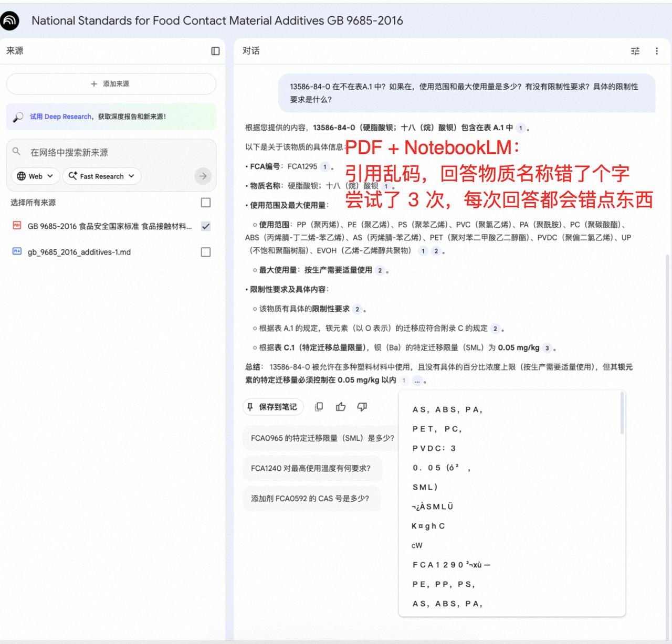
Task: Open citation 3 after 0.05 mg/kg
Action: tap(547, 348)
